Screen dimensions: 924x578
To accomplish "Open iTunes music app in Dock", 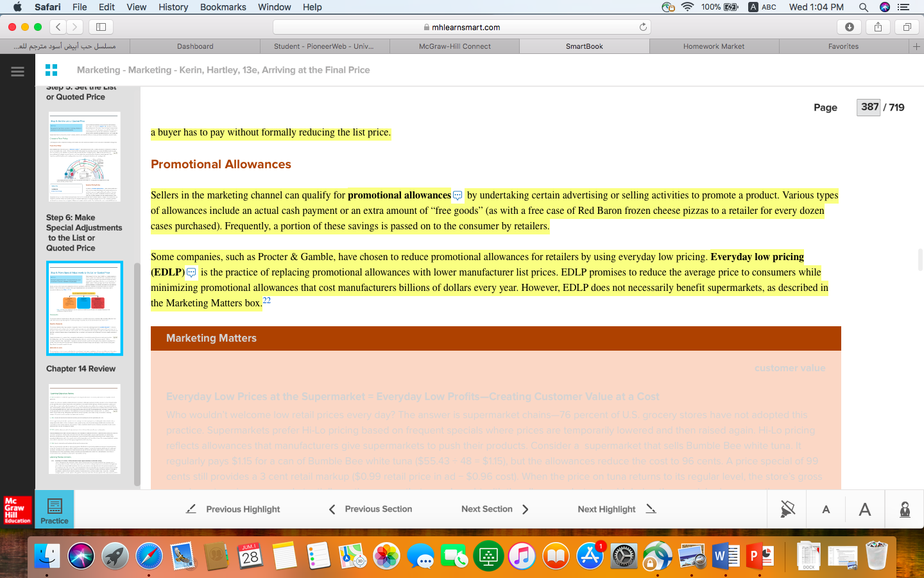I will pos(522,556).
